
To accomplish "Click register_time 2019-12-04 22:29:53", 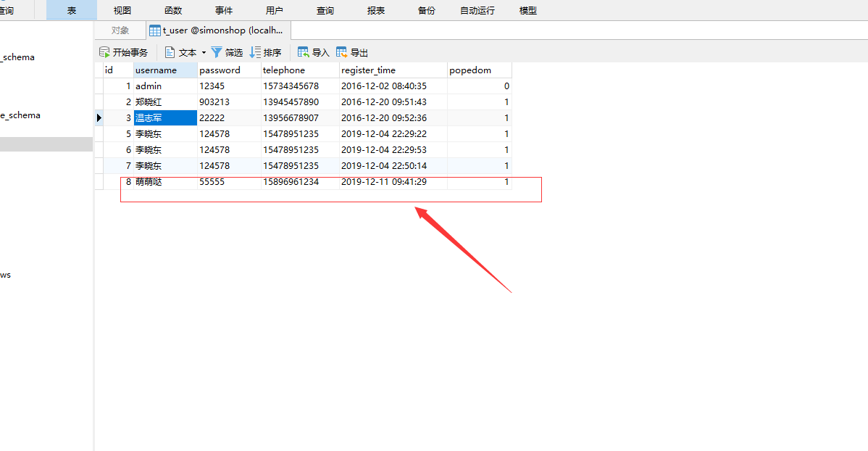I will coord(393,149).
